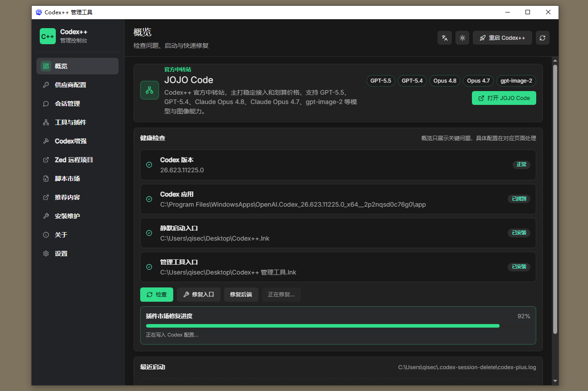The image size is (588, 391).
Task: Click the 已找到 status badge
Action: [x=519, y=199]
